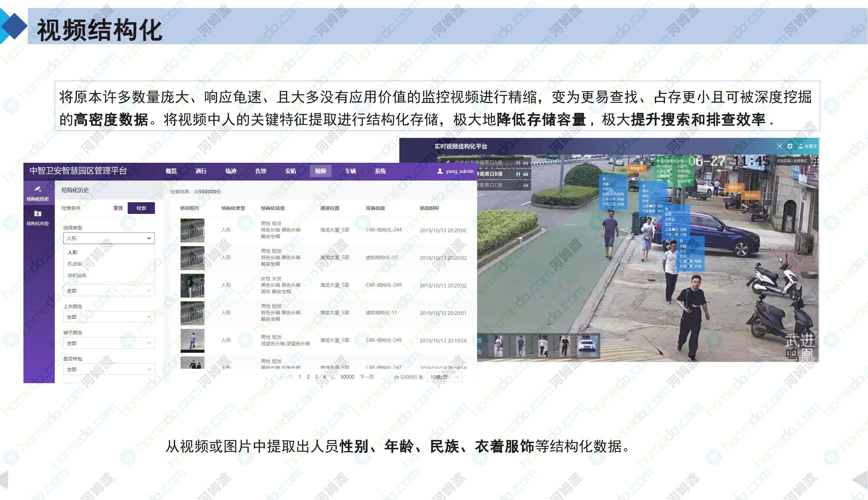
Task: Open the 通行 nav tab
Action: pos(201,171)
